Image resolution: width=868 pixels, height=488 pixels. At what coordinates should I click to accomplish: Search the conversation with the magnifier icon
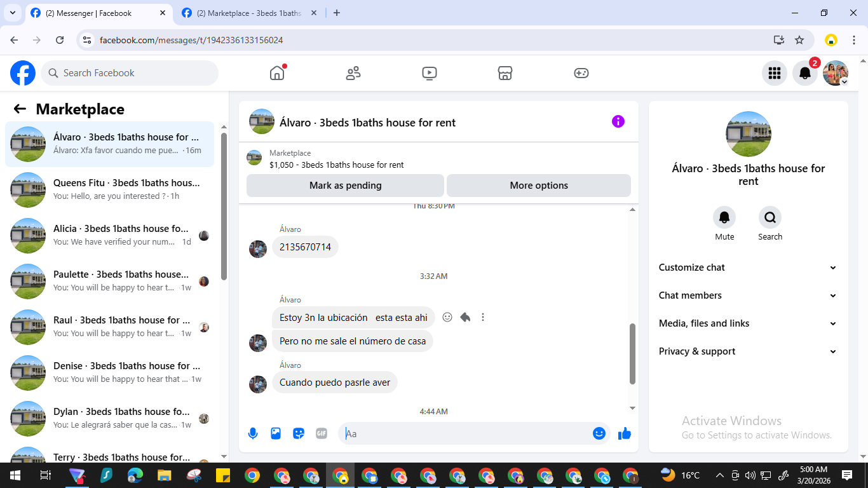tap(770, 217)
